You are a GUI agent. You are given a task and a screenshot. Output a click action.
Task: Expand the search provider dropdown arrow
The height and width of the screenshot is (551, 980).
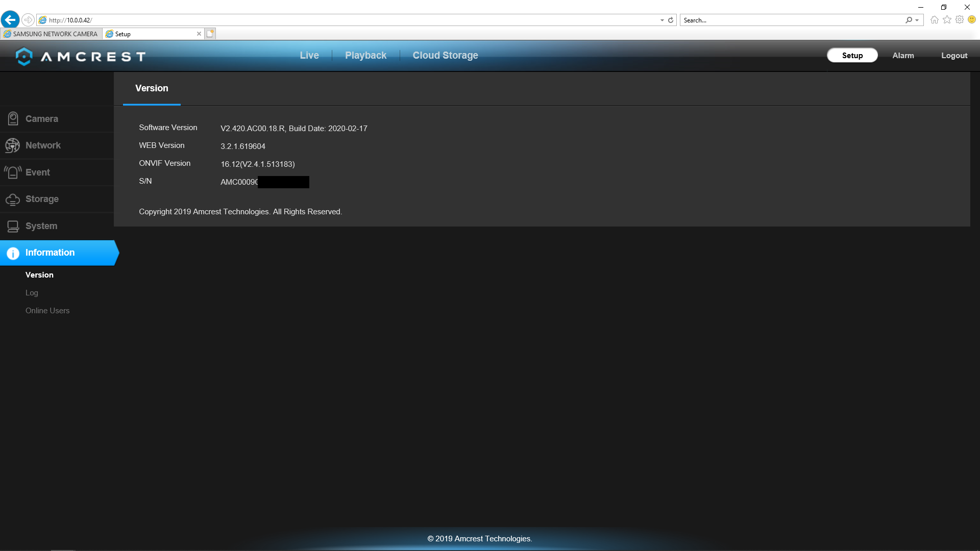(x=917, y=20)
